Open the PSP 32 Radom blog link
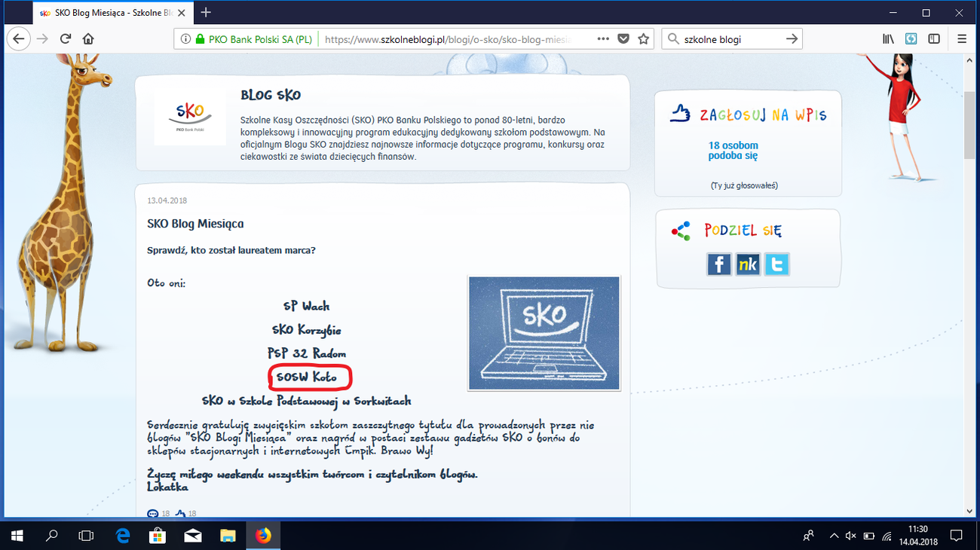This screenshot has width=980, height=550. [x=306, y=353]
